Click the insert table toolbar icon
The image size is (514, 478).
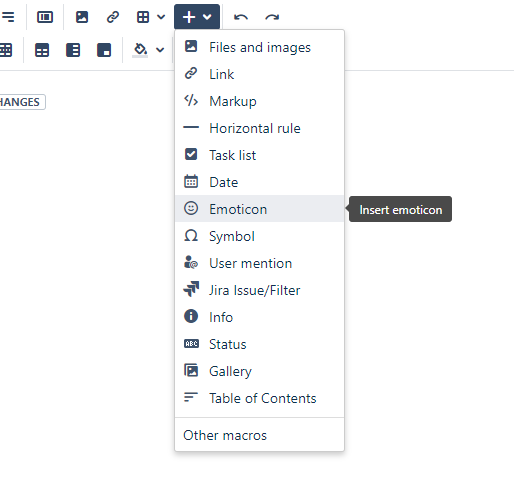coord(143,17)
